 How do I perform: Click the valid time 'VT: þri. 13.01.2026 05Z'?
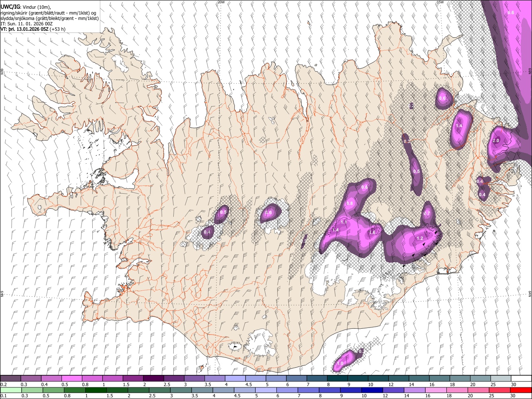[x=25, y=29]
